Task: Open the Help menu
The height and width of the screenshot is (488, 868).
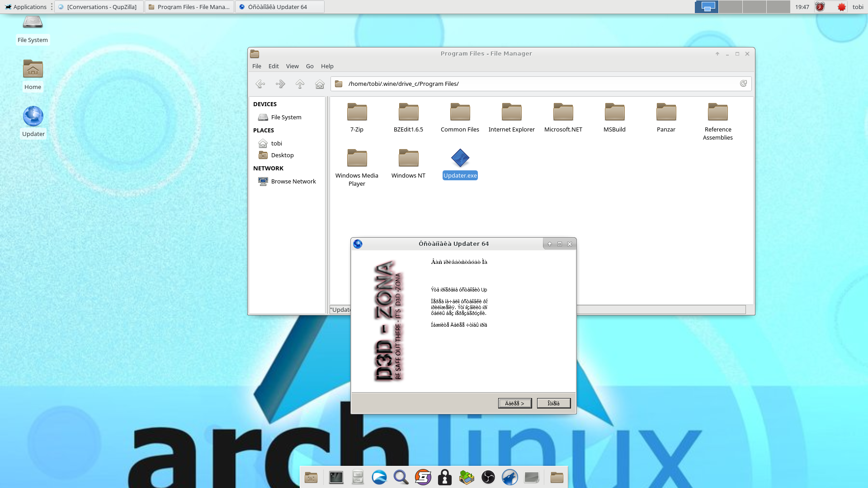Action: (327, 66)
